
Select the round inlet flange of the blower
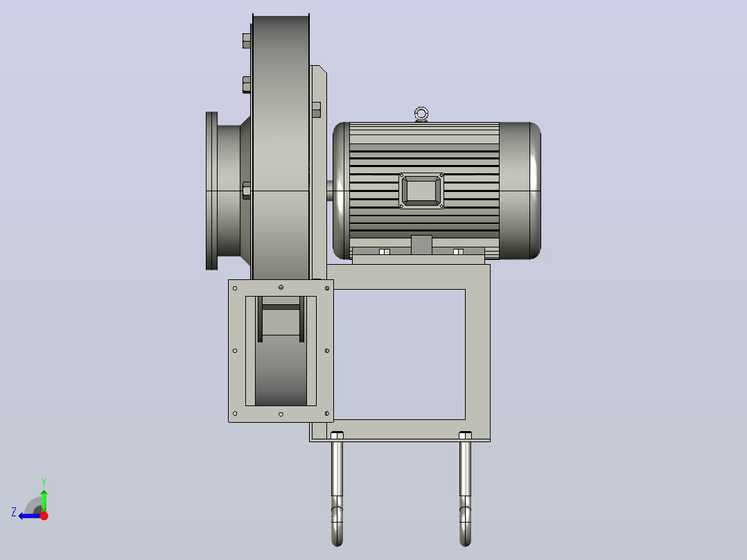(211, 191)
